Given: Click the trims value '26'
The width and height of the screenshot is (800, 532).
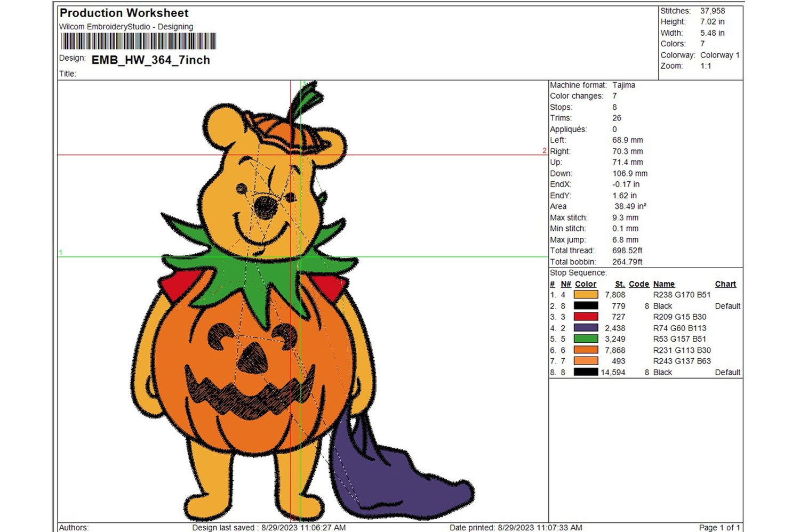Looking at the screenshot, I should (x=617, y=118).
